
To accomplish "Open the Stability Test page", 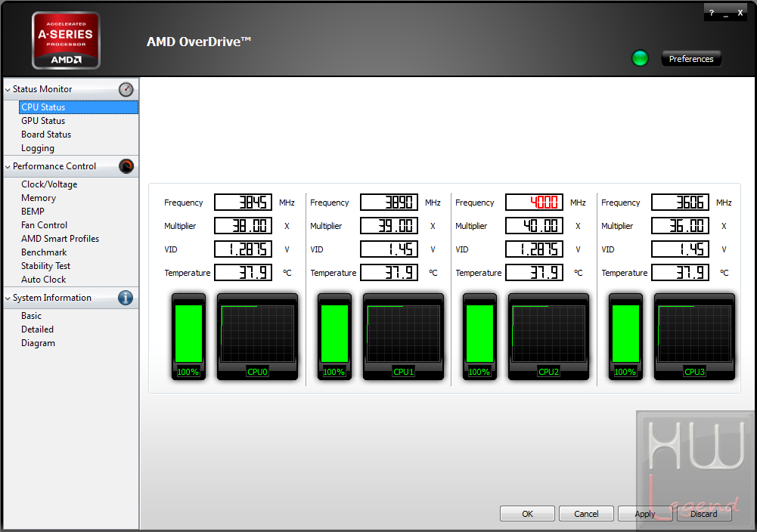I will (46, 266).
